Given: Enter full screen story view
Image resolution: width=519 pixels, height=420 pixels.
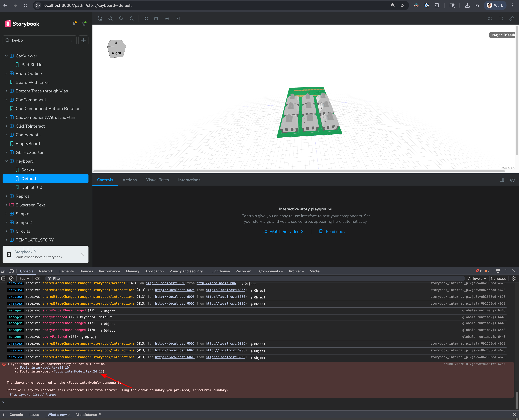Looking at the screenshot, I should point(490,19).
